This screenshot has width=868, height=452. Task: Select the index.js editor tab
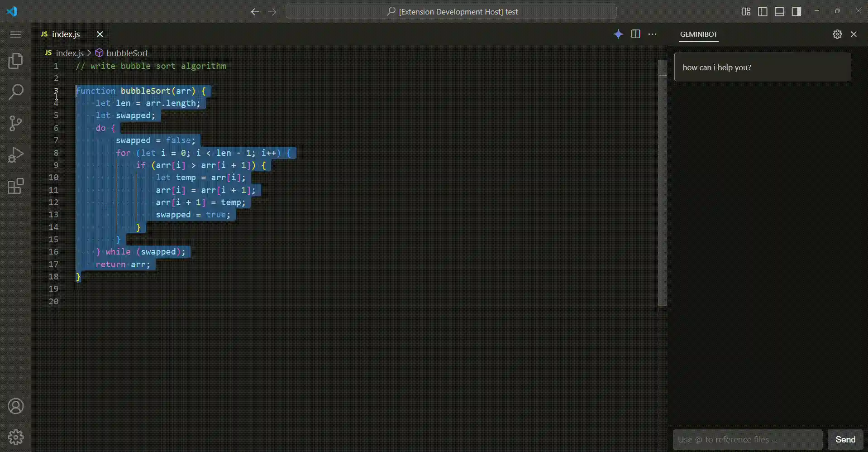[x=66, y=34]
